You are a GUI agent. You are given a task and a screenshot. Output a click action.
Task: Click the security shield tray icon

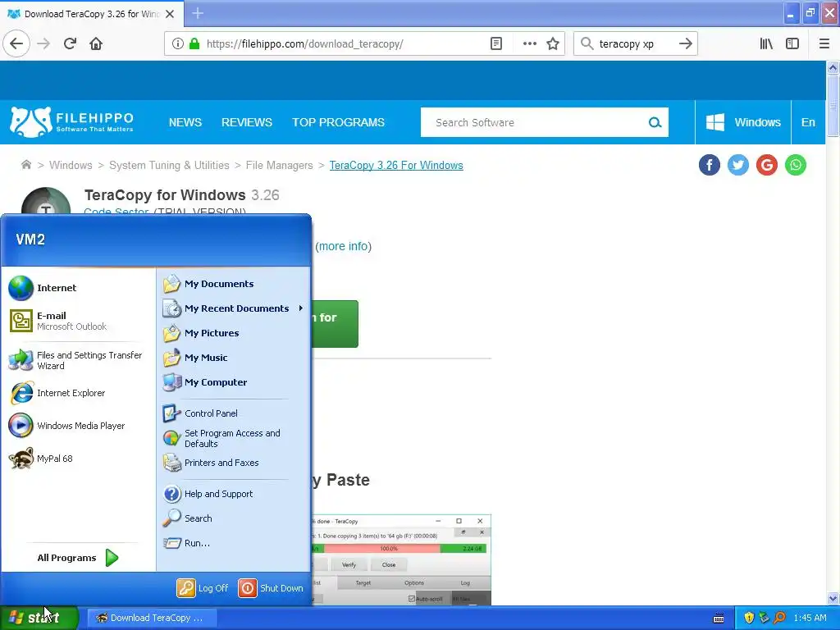tap(749, 618)
